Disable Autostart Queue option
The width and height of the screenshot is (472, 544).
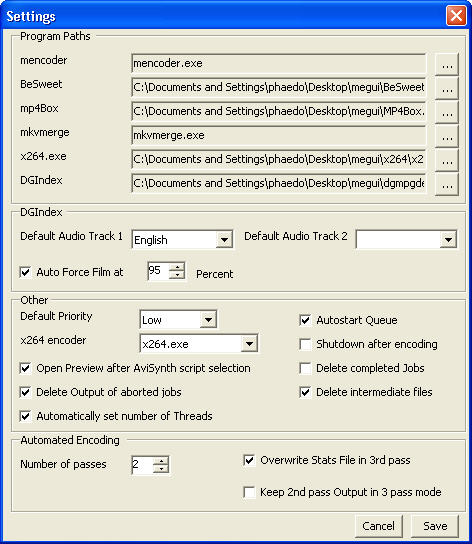point(305,320)
